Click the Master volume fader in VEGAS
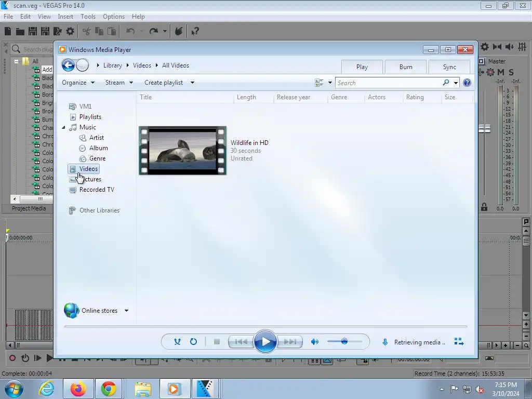 pyautogui.click(x=485, y=128)
